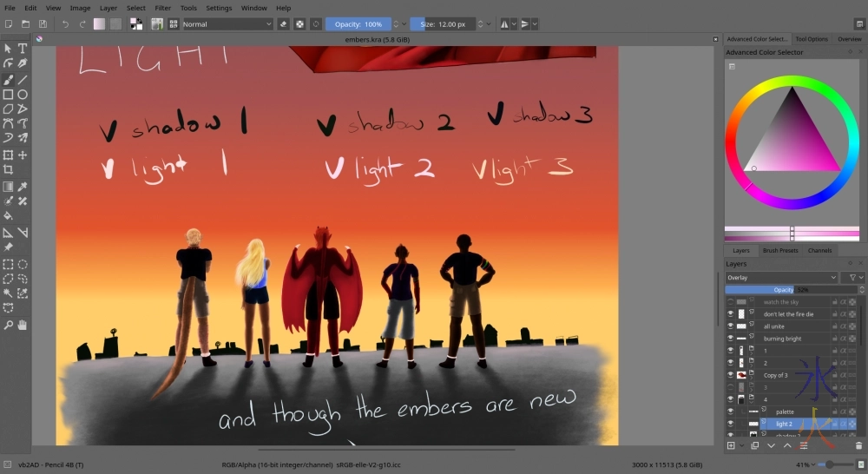The height and width of the screenshot is (474, 868).
Task: Activate the Crop tool
Action: (8, 170)
